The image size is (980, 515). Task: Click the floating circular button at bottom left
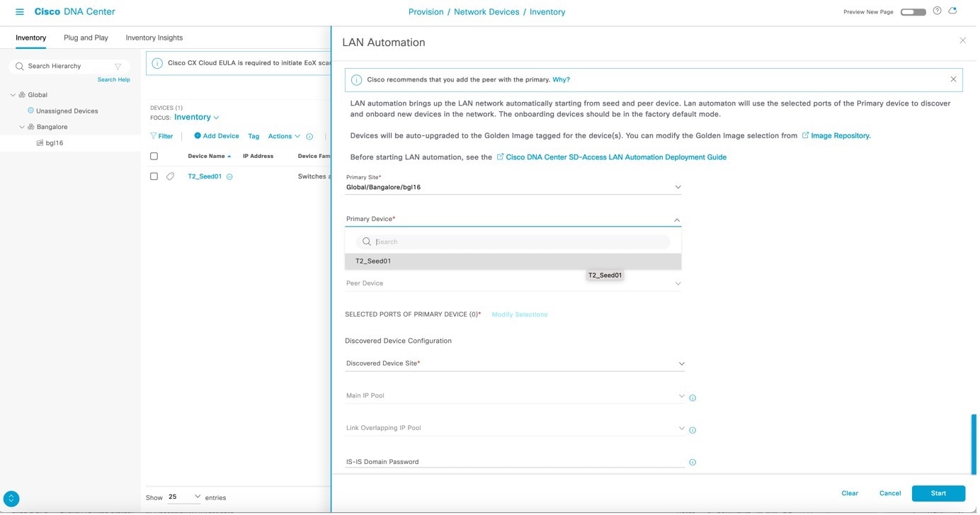11,500
